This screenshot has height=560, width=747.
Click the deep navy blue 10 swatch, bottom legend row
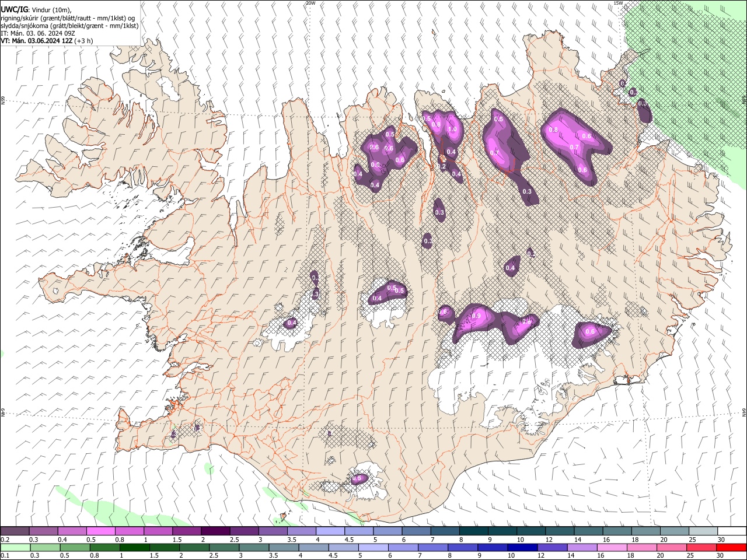522,548
